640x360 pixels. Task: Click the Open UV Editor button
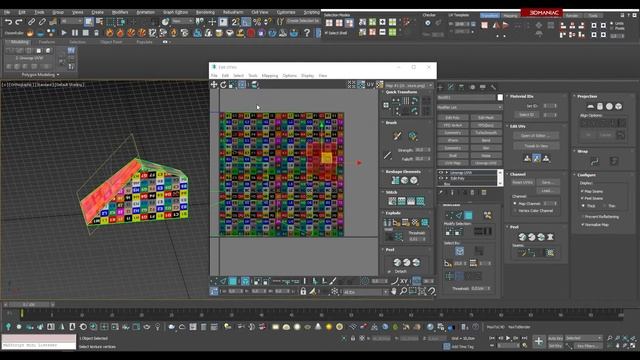[x=536, y=136]
